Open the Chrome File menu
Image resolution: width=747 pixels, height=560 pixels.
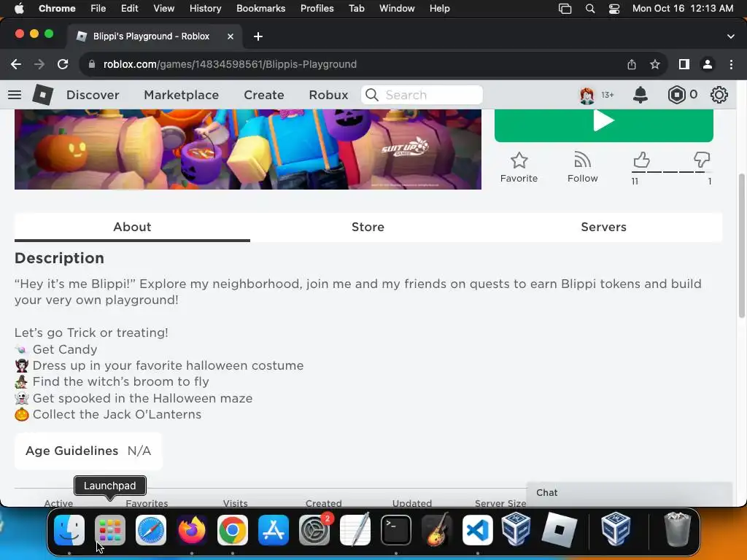(x=98, y=9)
